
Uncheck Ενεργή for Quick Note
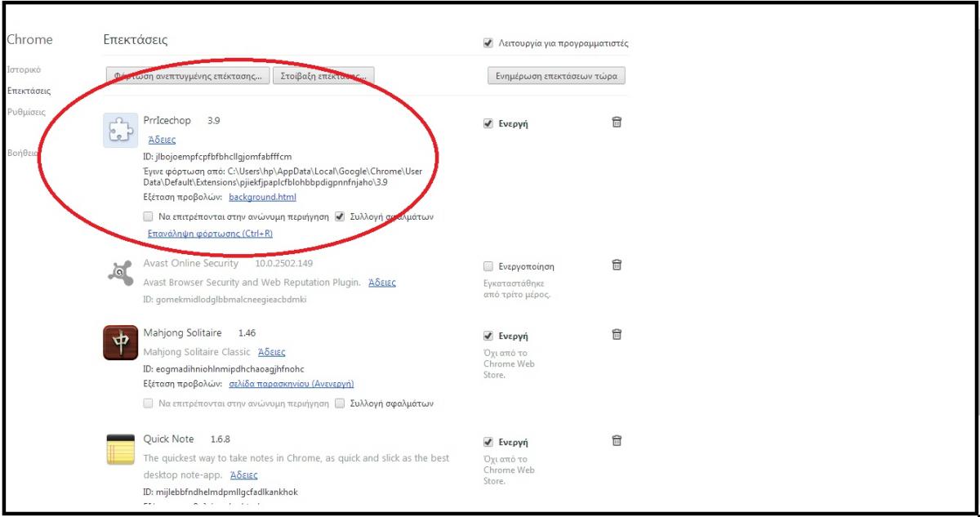pyautogui.click(x=488, y=442)
